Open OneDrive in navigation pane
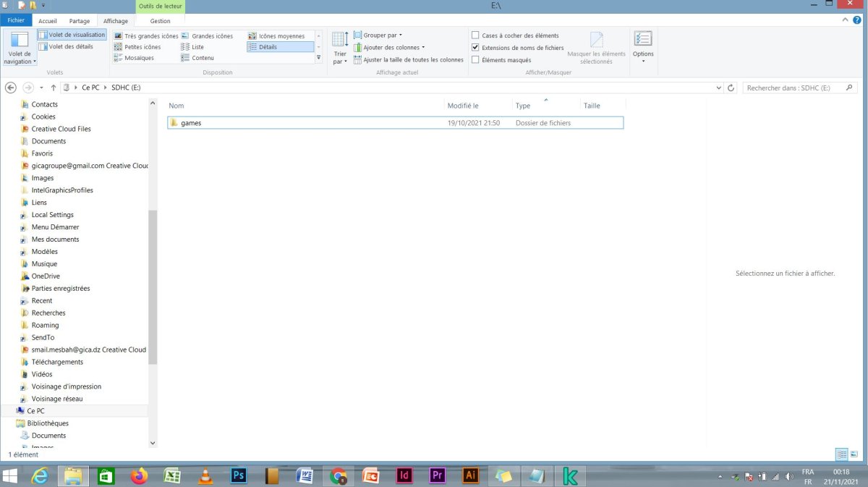This screenshot has width=868, height=487. tap(46, 276)
